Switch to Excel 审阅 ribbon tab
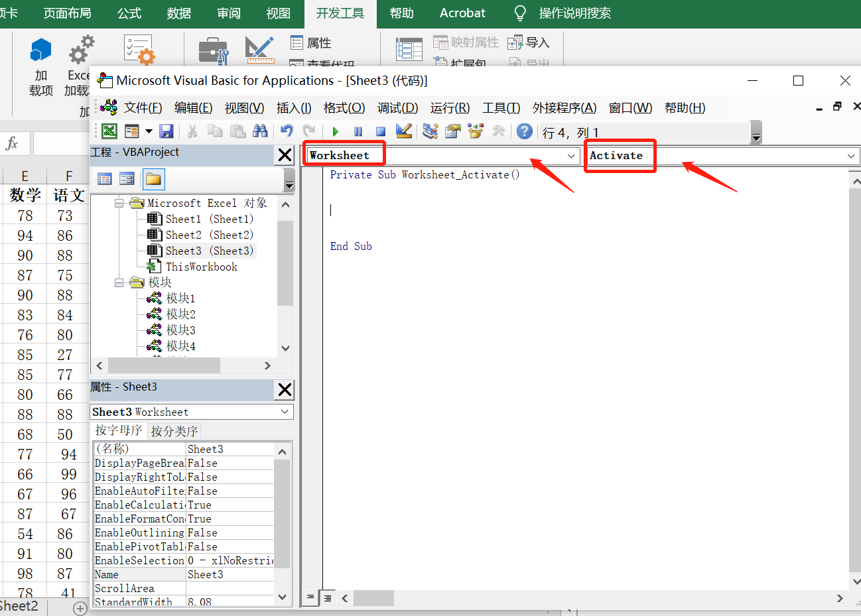 229,13
